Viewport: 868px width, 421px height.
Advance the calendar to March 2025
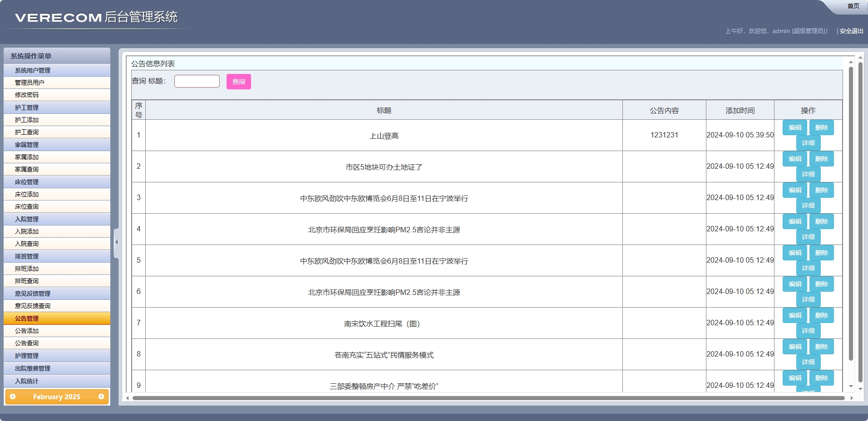point(100,397)
